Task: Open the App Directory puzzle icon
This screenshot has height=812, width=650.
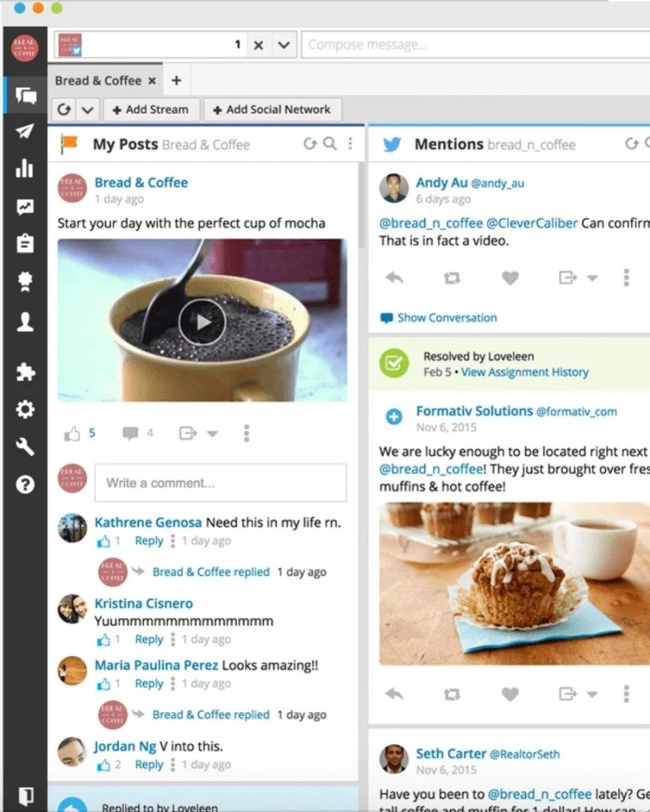Action: [x=26, y=372]
